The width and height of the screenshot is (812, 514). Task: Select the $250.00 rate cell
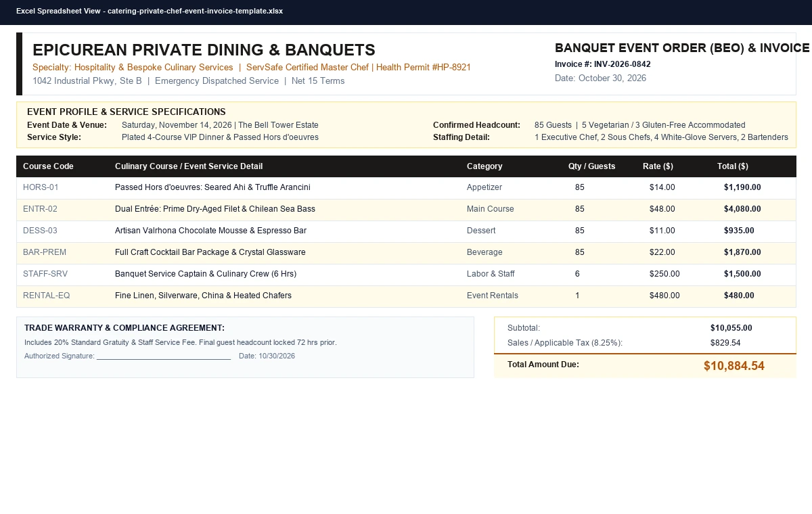coord(664,274)
